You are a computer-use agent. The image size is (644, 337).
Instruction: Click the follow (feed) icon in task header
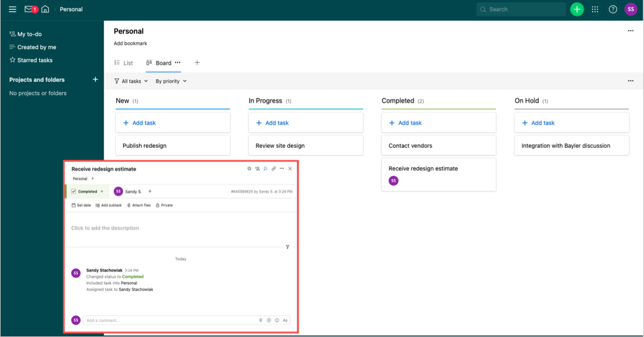point(265,168)
